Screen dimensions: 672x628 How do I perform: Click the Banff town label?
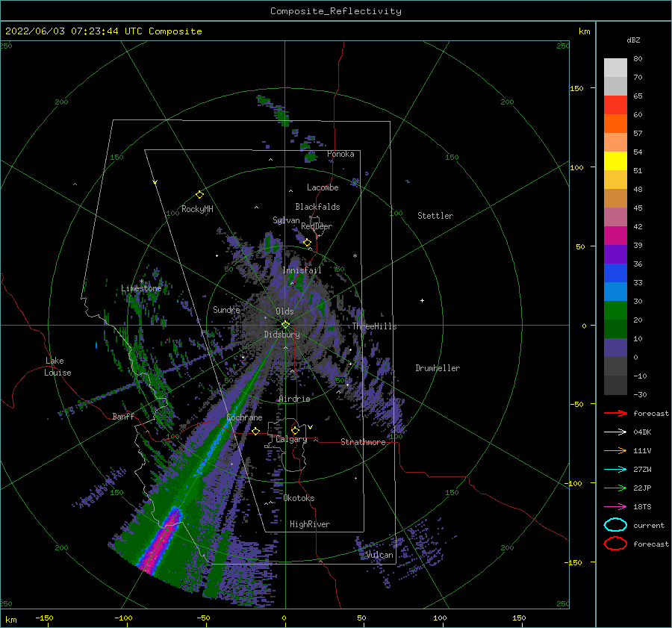123,416
